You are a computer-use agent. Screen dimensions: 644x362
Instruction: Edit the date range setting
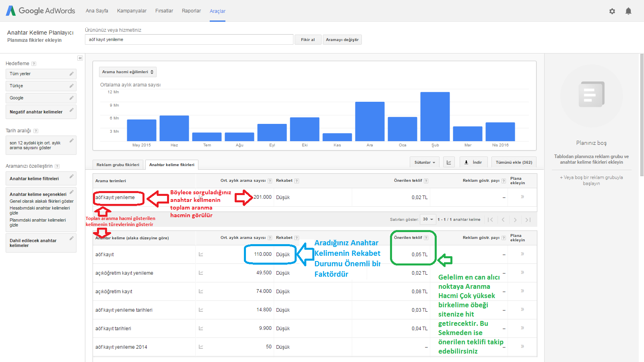click(71, 140)
